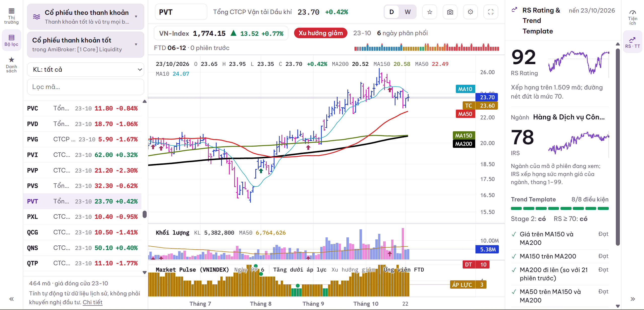Viewport: 644px width, 310px height.
Task: Select PXL row in stock list
Action: (x=82, y=217)
